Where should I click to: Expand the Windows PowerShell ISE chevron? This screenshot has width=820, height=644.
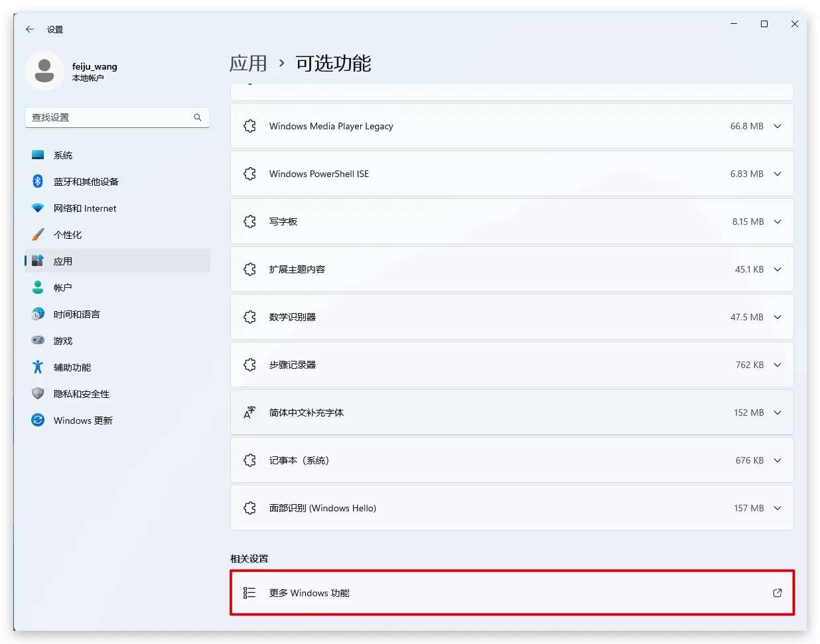(778, 174)
